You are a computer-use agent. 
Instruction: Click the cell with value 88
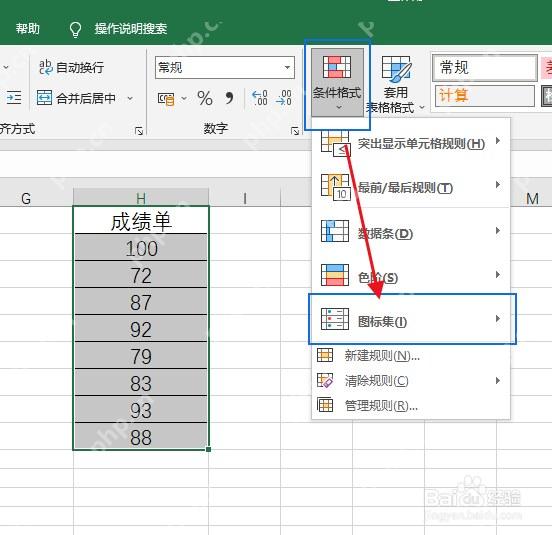141,437
